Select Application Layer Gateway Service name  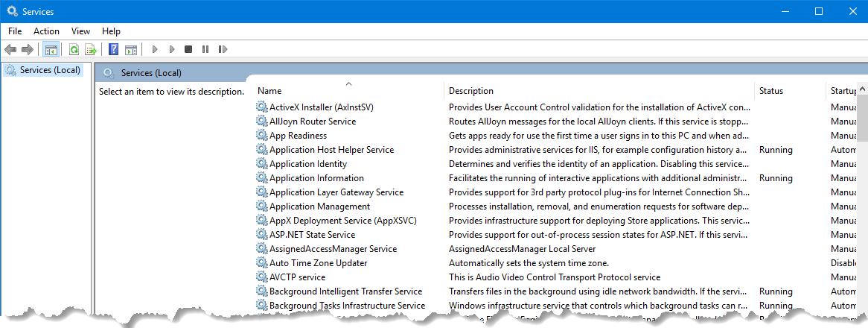(336, 192)
